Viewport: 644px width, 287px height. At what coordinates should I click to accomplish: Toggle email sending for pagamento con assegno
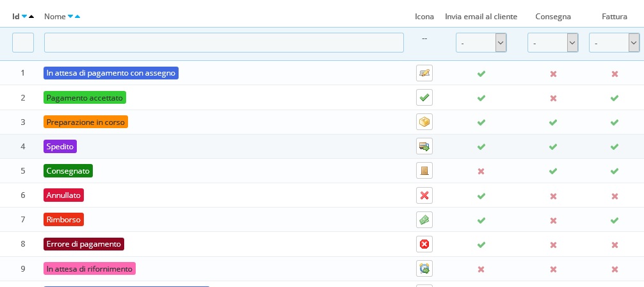481,74
